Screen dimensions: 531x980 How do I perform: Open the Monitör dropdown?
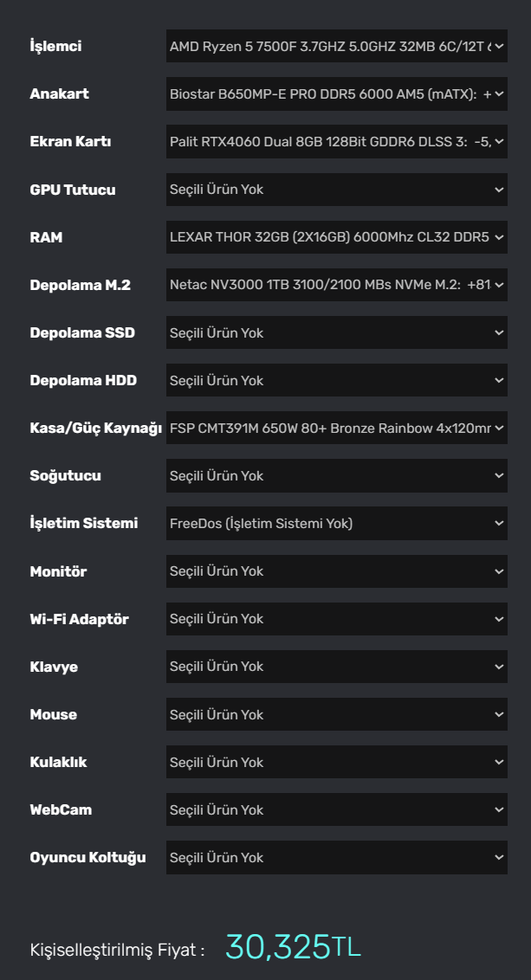336,571
